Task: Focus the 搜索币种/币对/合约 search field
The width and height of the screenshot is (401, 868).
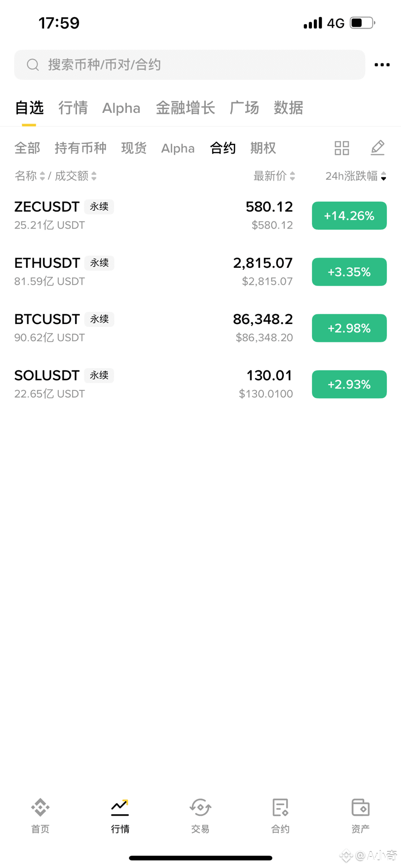Action: coord(190,65)
